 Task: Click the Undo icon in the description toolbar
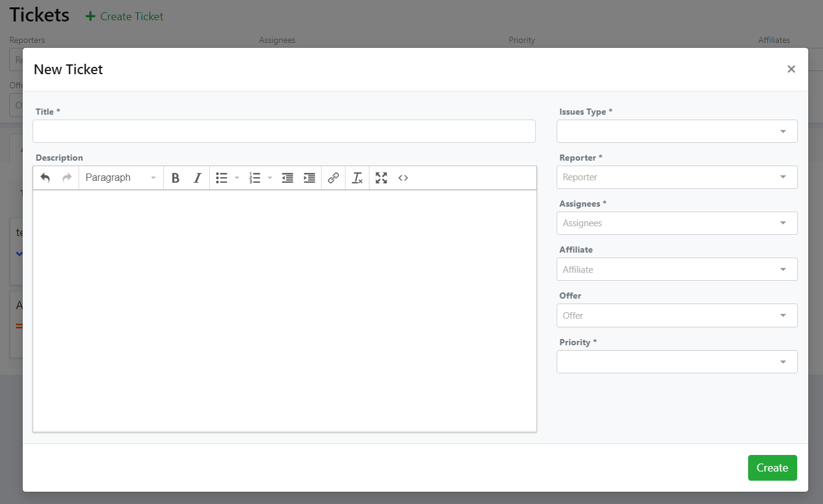coord(45,177)
